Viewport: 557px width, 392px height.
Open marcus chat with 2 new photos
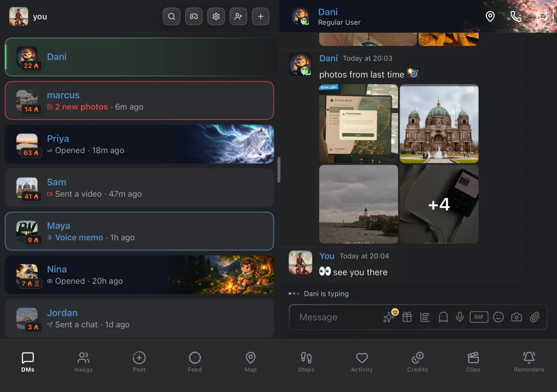click(x=139, y=101)
